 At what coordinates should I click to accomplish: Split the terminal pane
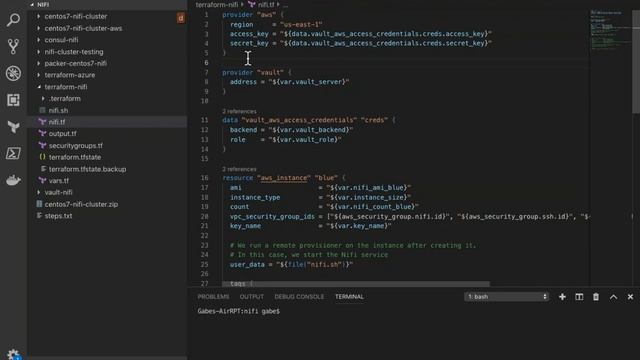click(x=579, y=297)
